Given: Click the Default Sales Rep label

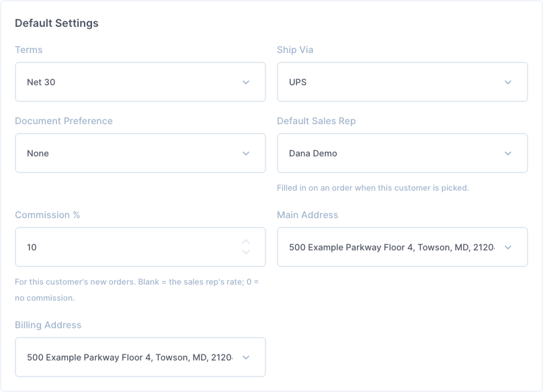Looking at the screenshot, I should [316, 121].
